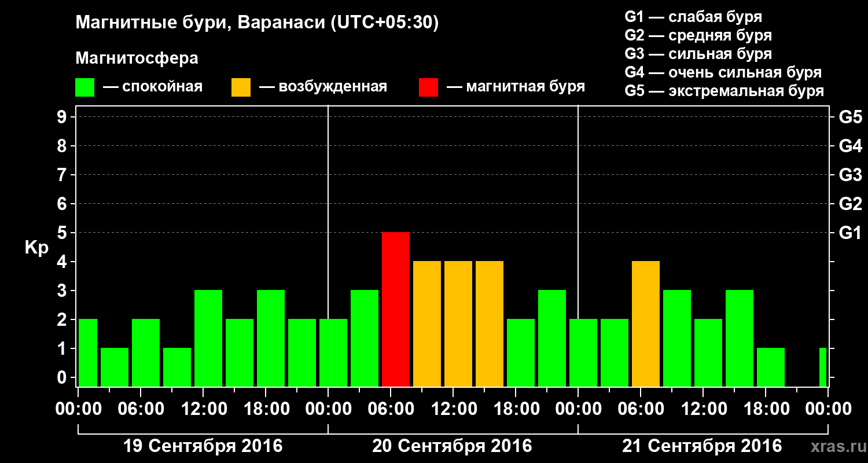Click the line 'G5 — экстремальная буря'
The image size is (868, 463).
(x=724, y=91)
